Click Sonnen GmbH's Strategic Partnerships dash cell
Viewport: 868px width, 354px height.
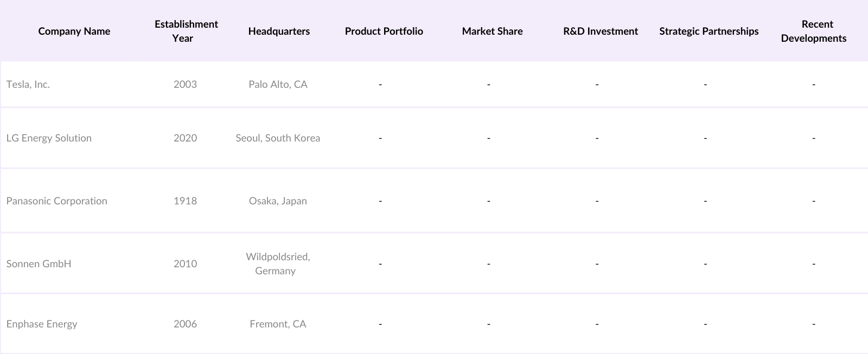point(705,263)
